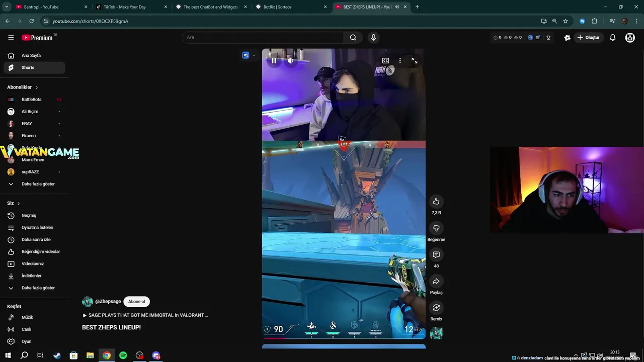Viewport: 644px width, 362px height.
Task: Click the YouTube search field Ara
Action: click(263, 37)
